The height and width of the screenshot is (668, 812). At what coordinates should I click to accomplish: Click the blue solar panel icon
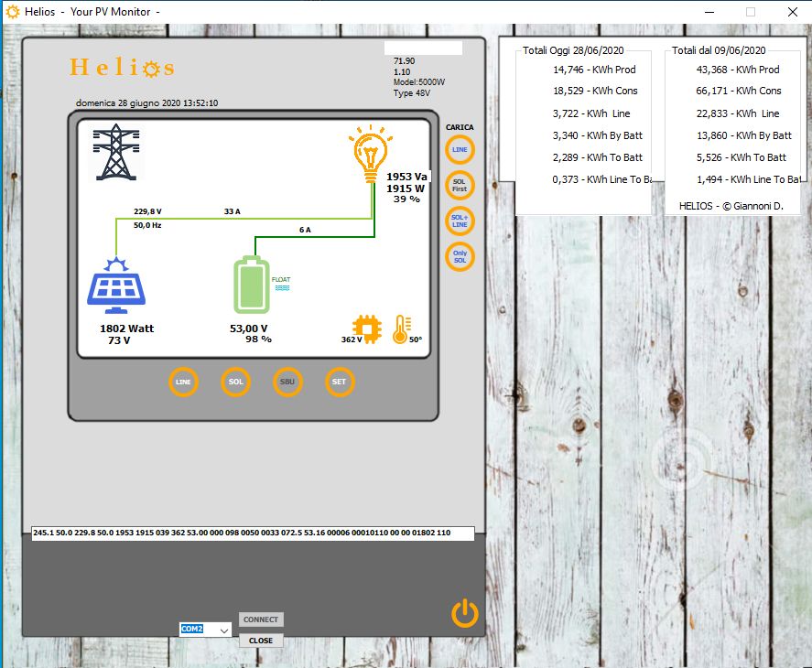coord(116,286)
